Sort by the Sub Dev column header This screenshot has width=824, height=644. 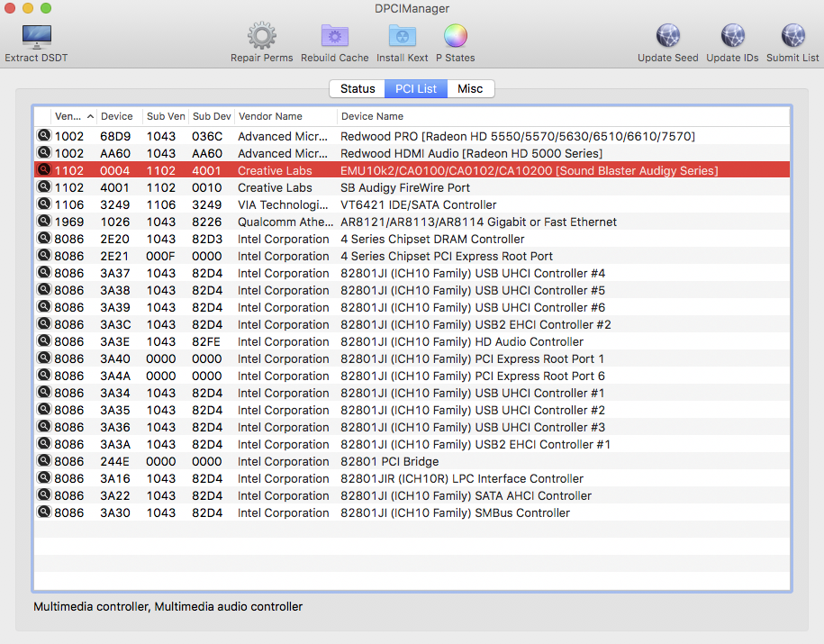click(212, 116)
